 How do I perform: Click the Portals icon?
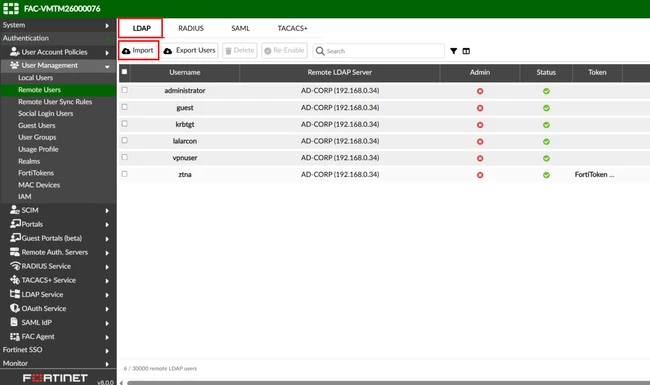pyautogui.click(x=15, y=224)
